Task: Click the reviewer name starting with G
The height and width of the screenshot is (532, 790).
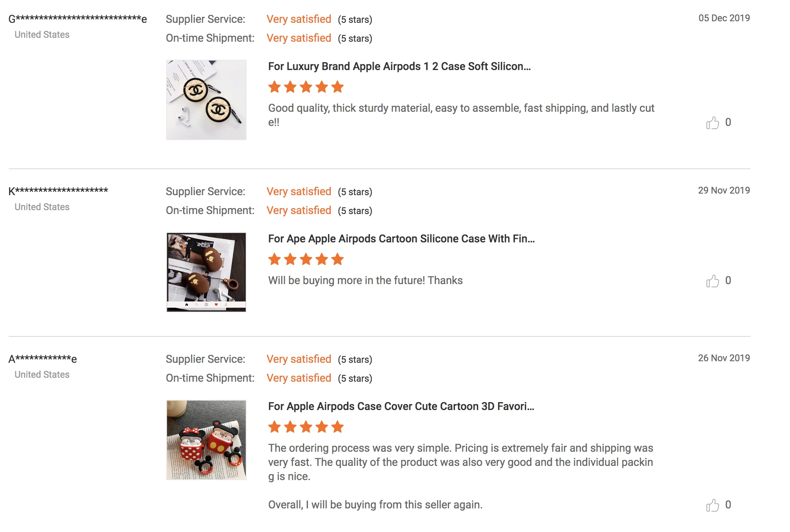Action: (78, 19)
